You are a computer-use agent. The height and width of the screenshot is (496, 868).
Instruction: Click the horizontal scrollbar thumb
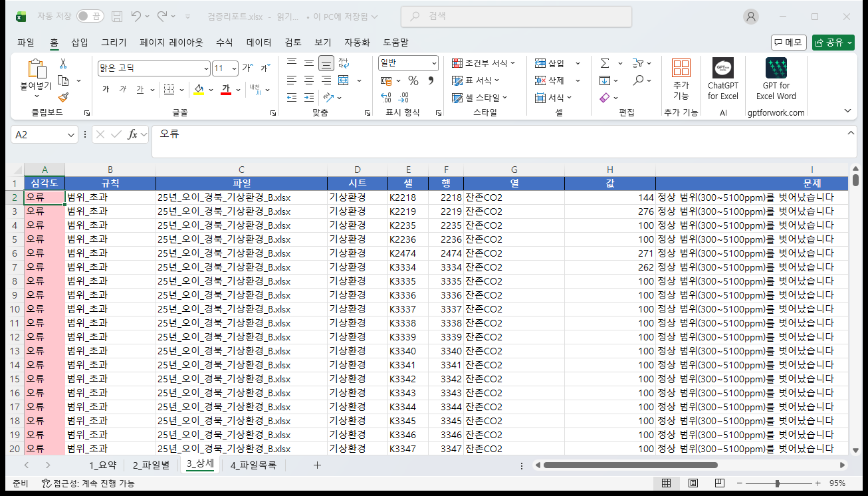coord(630,465)
